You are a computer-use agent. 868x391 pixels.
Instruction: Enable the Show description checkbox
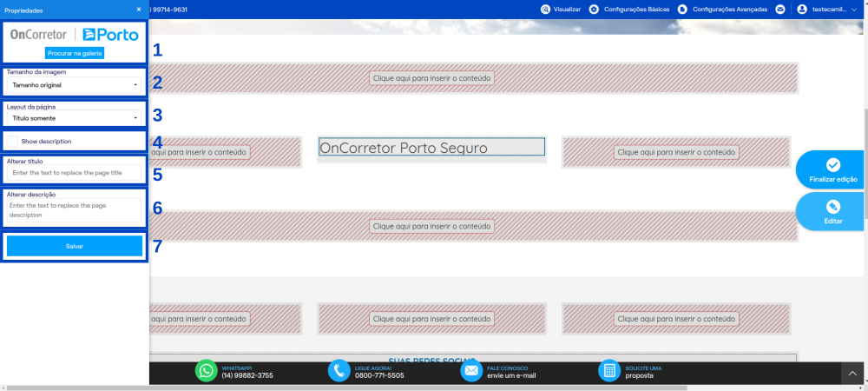coord(12,142)
